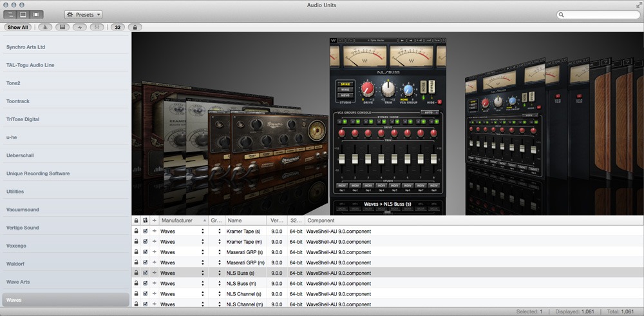644x316 pixels.
Task: Sort by the Component column header
Action: coord(475,221)
